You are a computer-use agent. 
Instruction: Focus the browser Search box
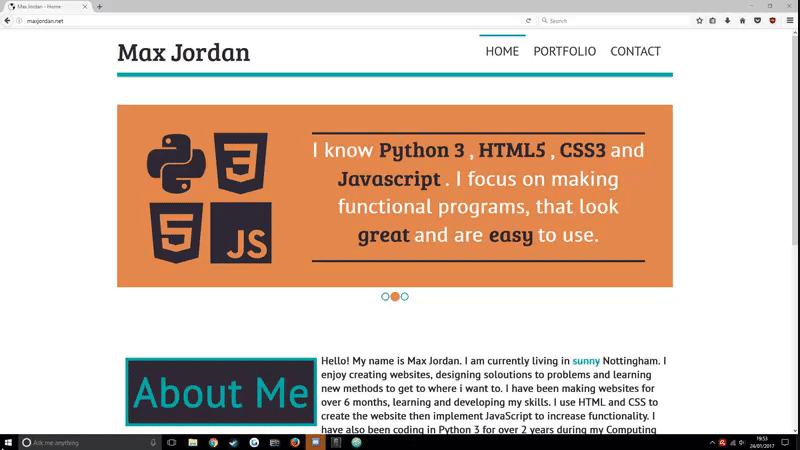(614, 21)
